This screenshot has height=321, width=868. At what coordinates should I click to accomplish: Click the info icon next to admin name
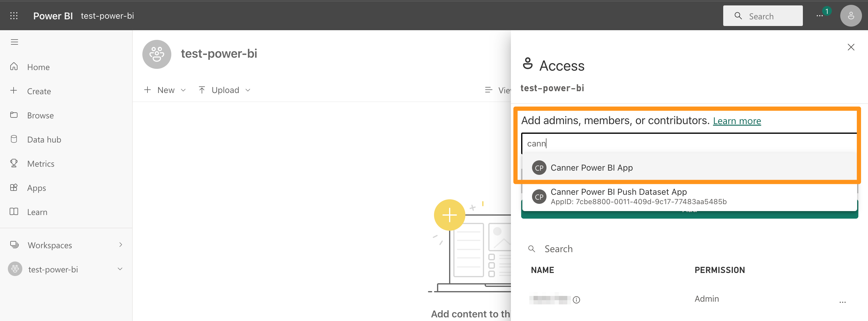(576, 300)
